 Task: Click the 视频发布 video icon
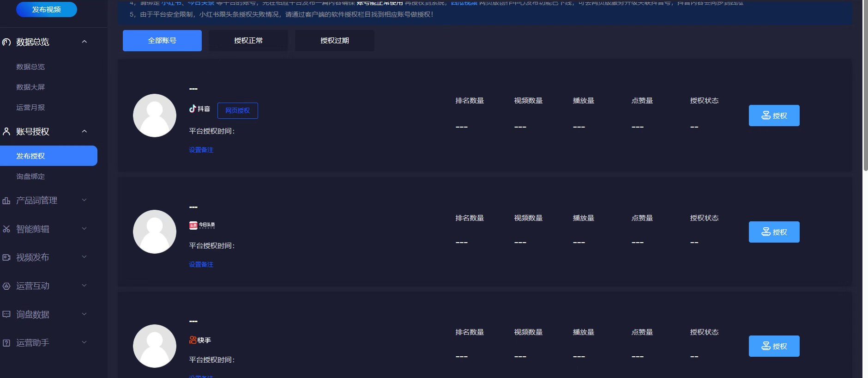(6, 257)
